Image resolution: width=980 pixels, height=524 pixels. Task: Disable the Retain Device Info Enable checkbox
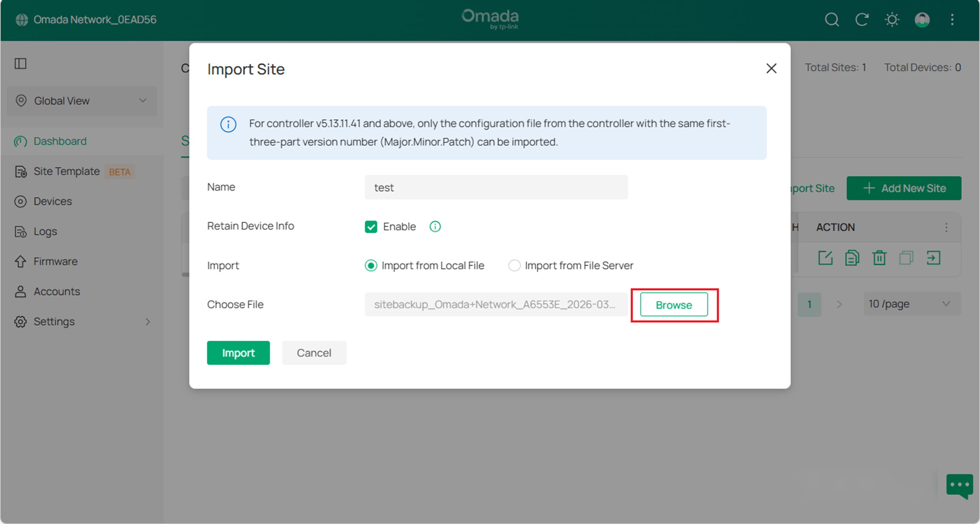[x=371, y=227]
